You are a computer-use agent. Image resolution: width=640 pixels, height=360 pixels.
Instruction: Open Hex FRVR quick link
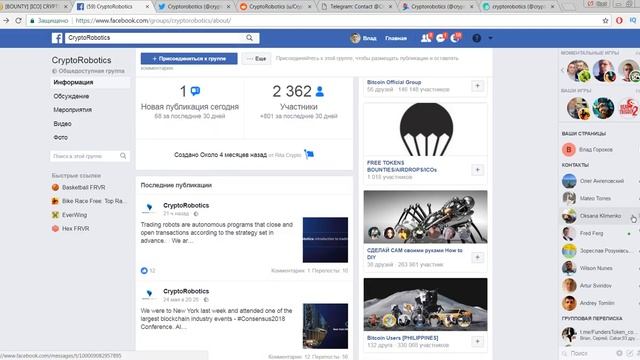[71, 229]
